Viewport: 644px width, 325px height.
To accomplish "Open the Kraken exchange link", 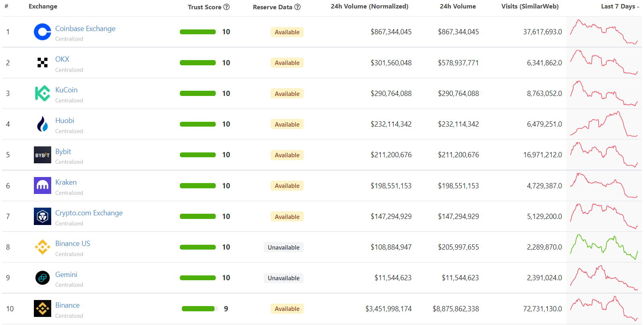I will point(66,182).
